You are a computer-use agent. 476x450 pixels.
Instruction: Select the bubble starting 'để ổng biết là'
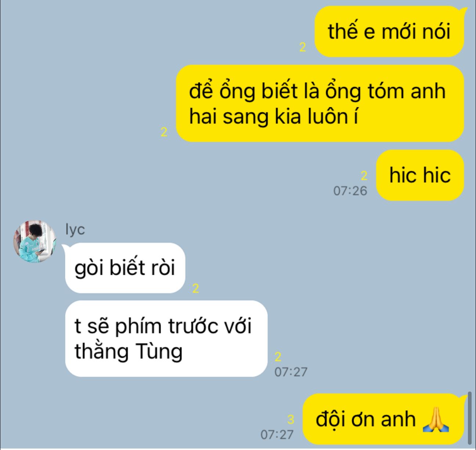[320, 103]
